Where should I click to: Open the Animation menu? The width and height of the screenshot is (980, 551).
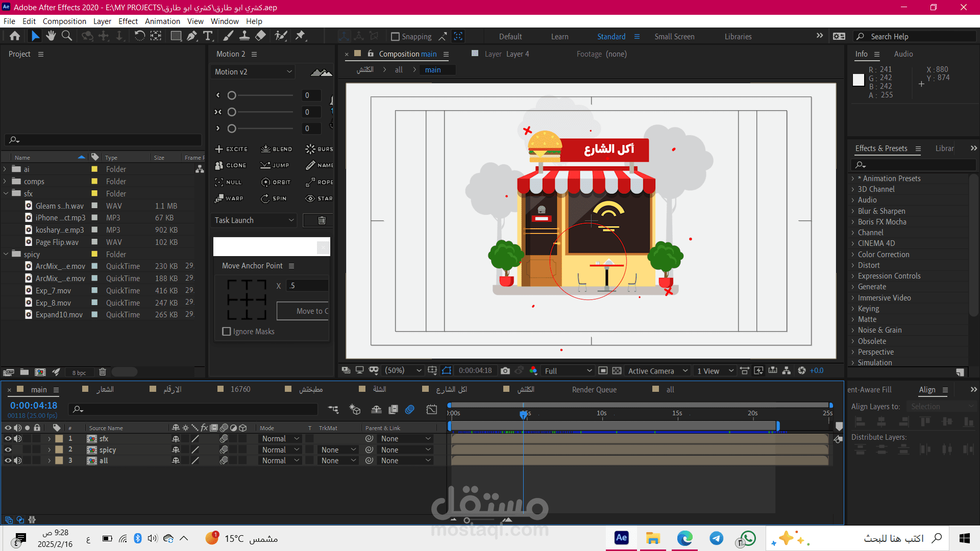162,21
